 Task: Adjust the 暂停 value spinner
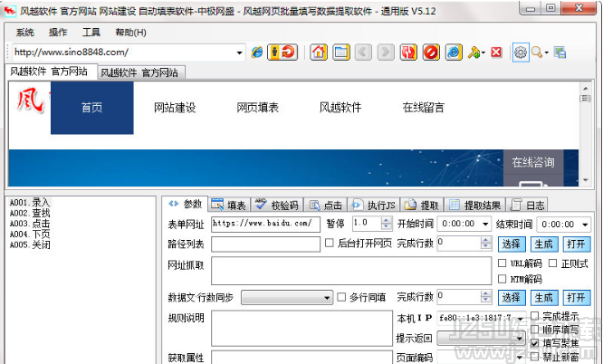click(387, 224)
